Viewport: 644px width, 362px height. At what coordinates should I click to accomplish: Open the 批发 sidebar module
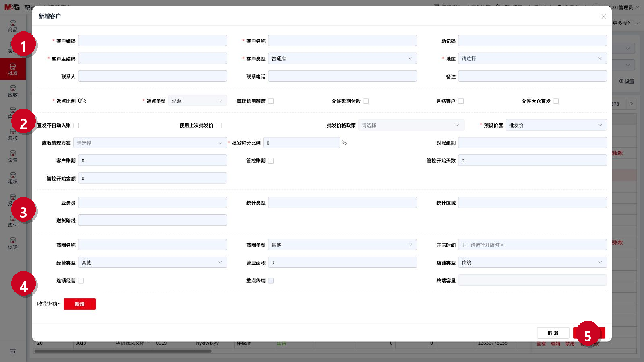[13, 69]
